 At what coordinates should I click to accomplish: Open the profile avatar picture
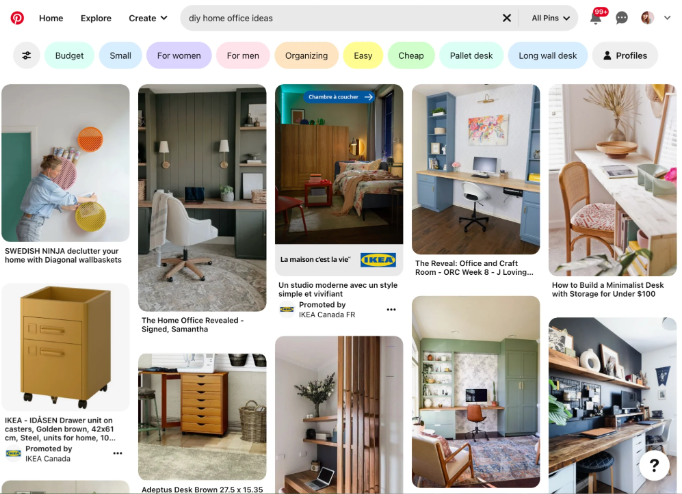[647, 18]
